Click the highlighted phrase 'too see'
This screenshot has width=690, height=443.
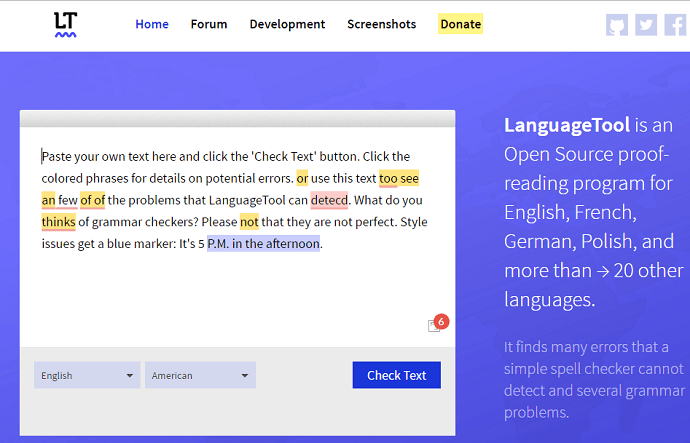[399, 178]
